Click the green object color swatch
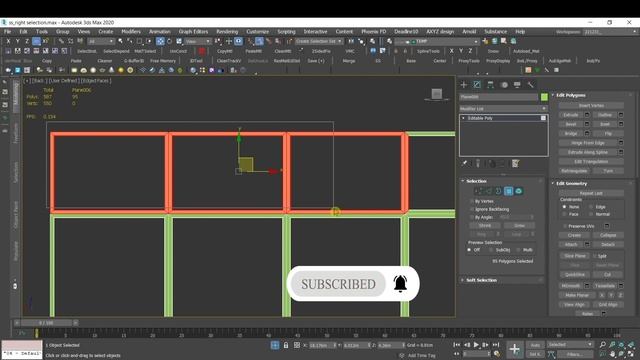This screenshot has width=640, height=360. point(544,97)
